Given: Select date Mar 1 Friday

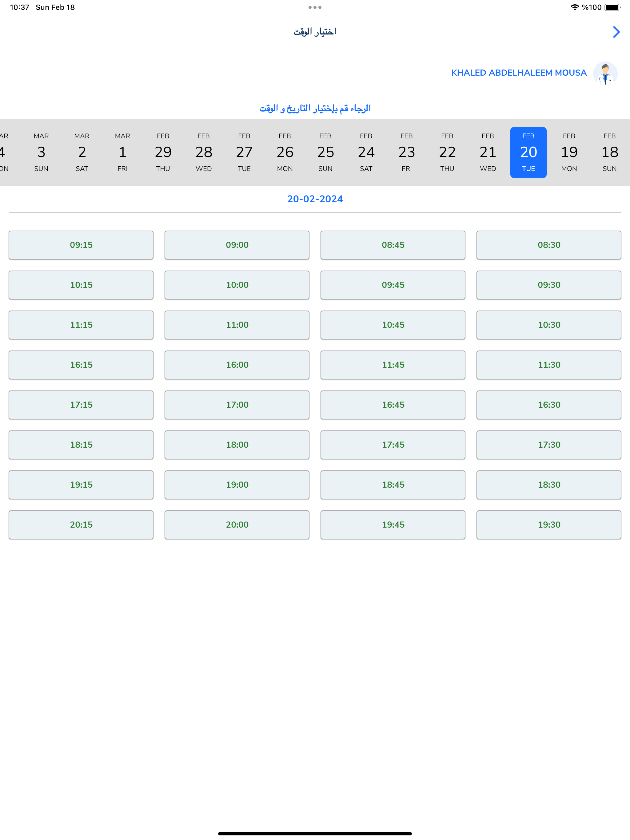Looking at the screenshot, I should (122, 152).
